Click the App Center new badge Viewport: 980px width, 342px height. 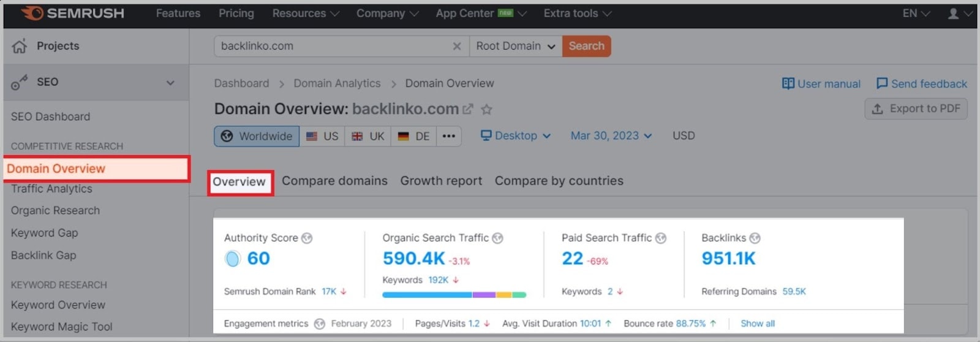505,13
